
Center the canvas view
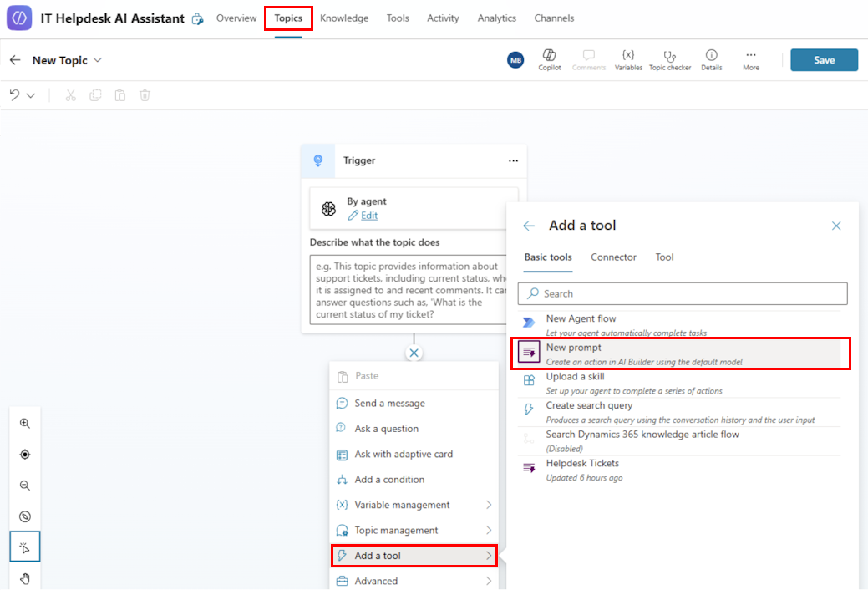(x=24, y=454)
